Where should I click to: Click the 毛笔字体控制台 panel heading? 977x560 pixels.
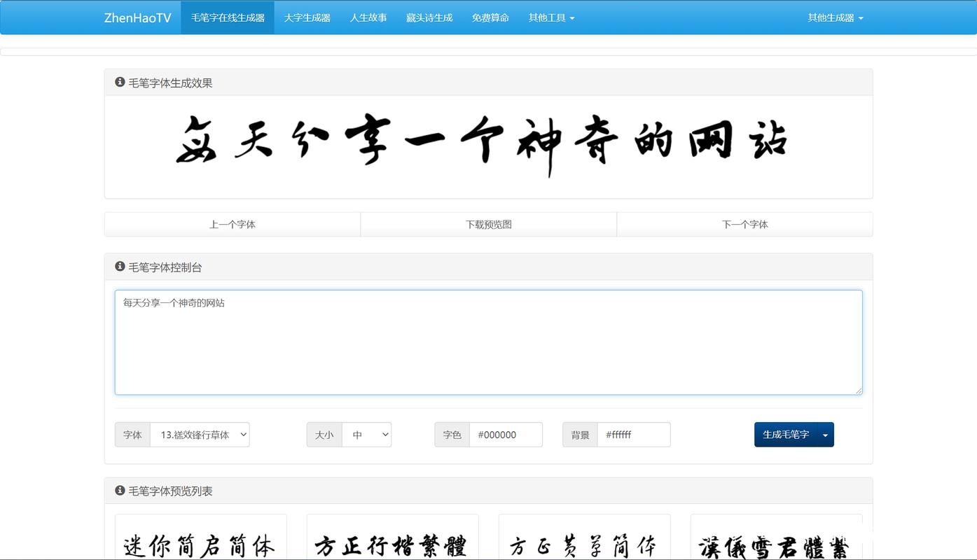tap(489, 267)
